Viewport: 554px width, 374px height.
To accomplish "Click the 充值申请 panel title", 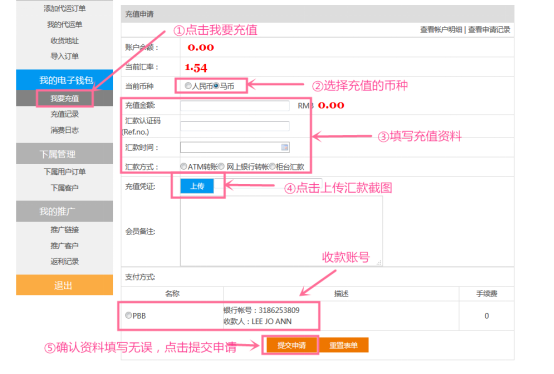I will 140,14.
